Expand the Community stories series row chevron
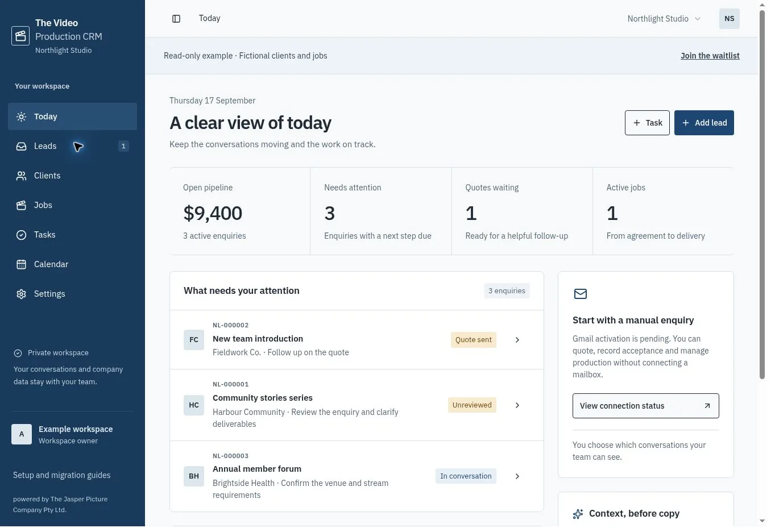The width and height of the screenshot is (775, 532). [517, 405]
